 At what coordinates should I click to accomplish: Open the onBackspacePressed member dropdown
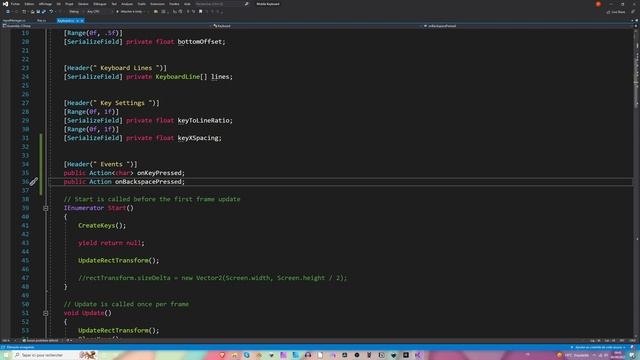pos(527,26)
